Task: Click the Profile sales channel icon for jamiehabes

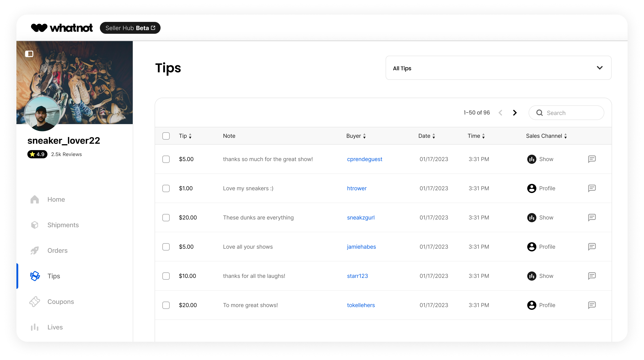Action: pyautogui.click(x=531, y=246)
